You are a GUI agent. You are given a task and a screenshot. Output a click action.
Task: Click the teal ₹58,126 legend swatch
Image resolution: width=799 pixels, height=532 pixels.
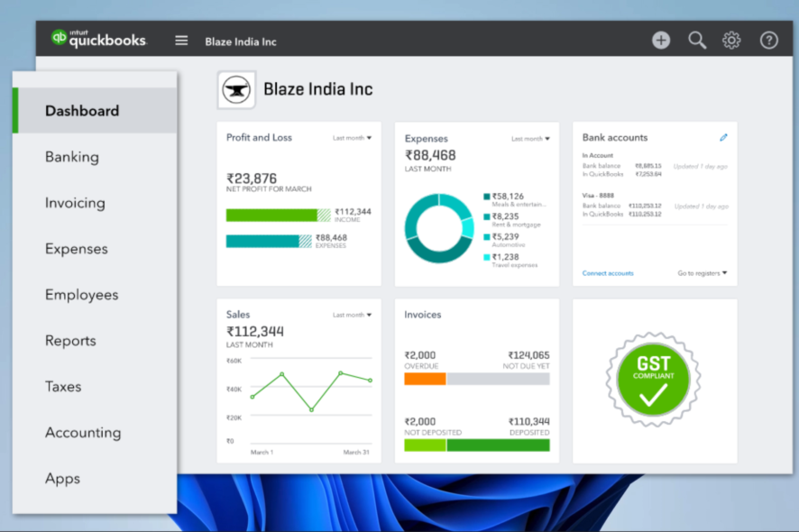487,197
